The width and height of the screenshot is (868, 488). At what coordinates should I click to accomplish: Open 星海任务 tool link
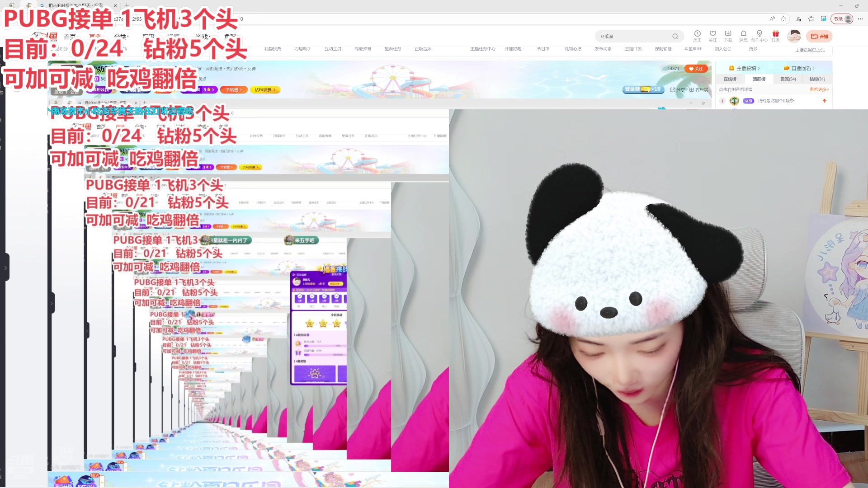[x=393, y=49]
